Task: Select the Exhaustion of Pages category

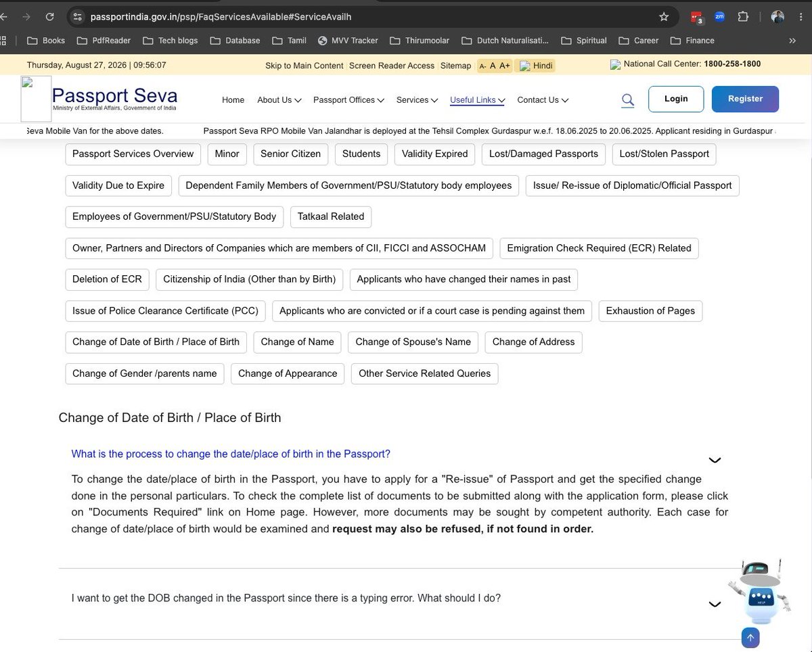Action: [650, 311]
